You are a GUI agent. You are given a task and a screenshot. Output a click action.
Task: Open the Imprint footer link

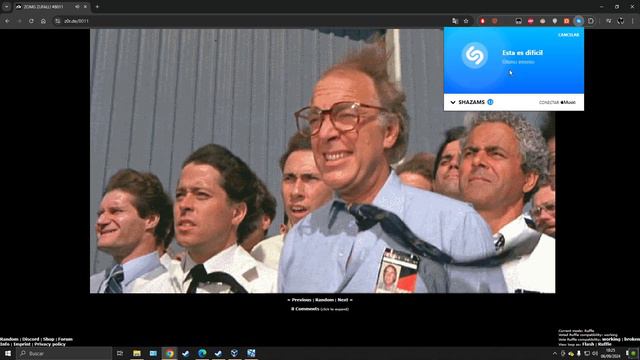coord(22,344)
